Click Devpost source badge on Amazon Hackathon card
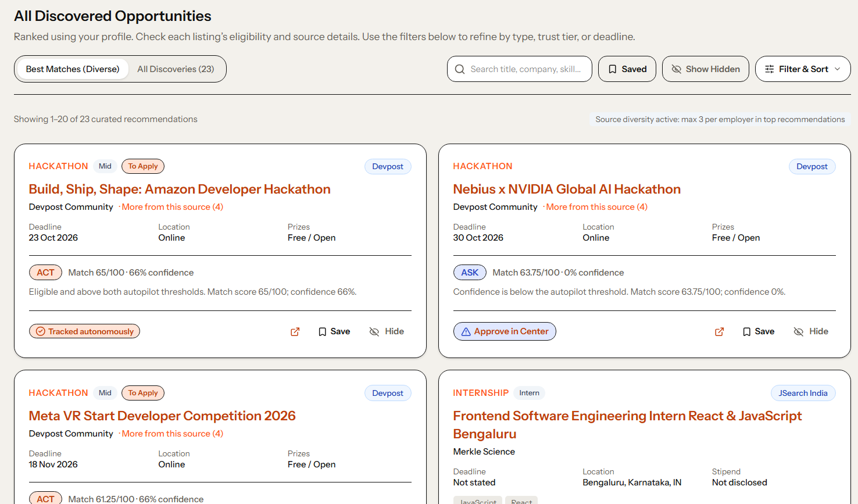This screenshot has height=504, width=858. [x=388, y=166]
